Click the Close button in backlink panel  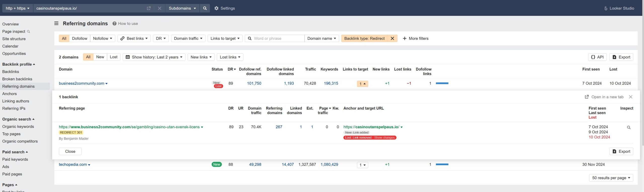click(70, 151)
